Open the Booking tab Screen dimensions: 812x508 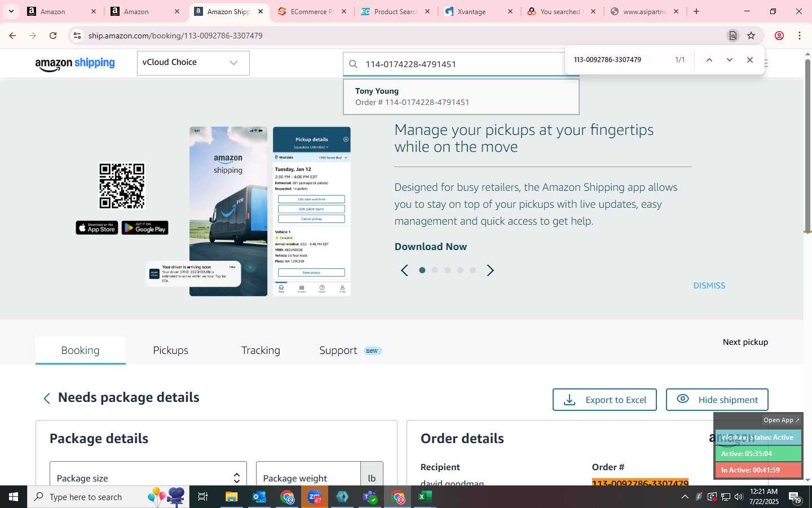[x=81, y=351]
